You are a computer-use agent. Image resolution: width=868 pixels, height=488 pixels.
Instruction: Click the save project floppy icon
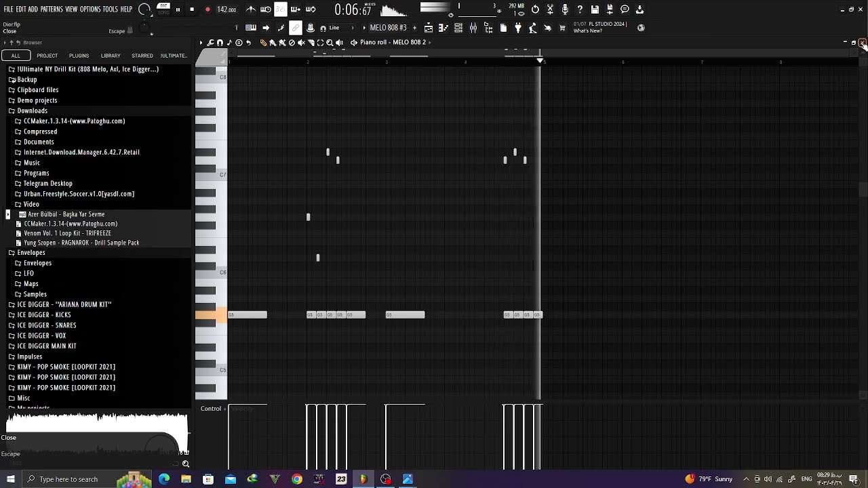(x=595, y=9)
